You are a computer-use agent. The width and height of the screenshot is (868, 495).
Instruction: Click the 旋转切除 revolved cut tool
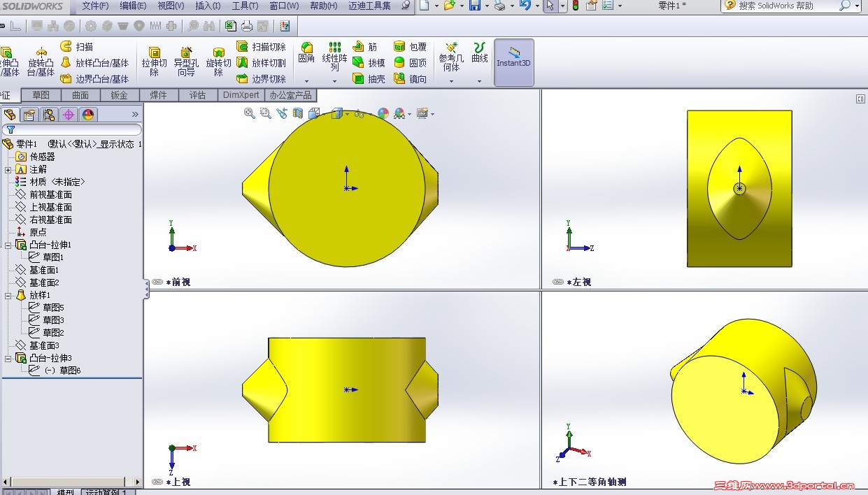click(x=218, y=62)
